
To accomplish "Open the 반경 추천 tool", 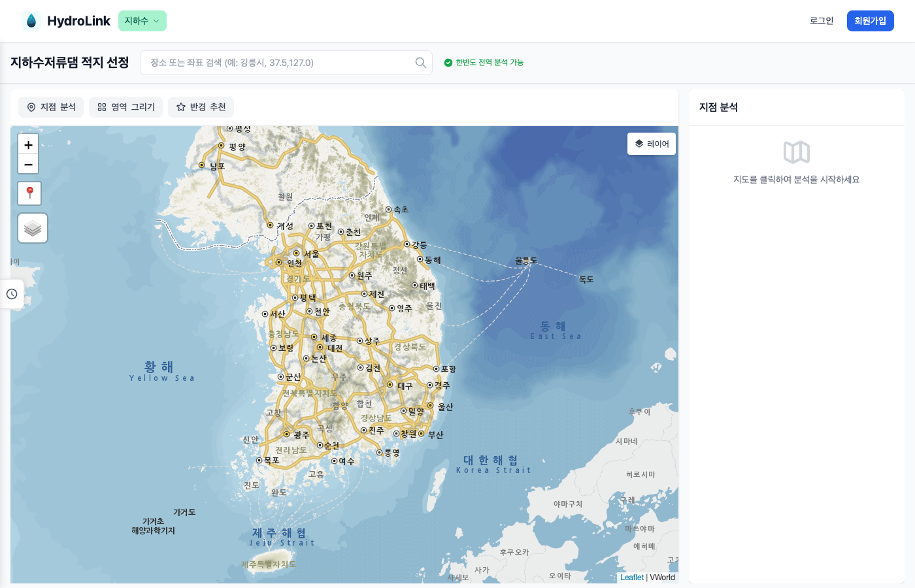I will tap(201, 107).
